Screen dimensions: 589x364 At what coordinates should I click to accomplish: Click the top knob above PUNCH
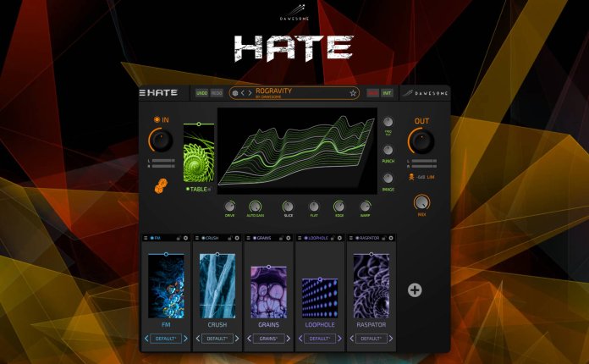[x=388, y=122]
